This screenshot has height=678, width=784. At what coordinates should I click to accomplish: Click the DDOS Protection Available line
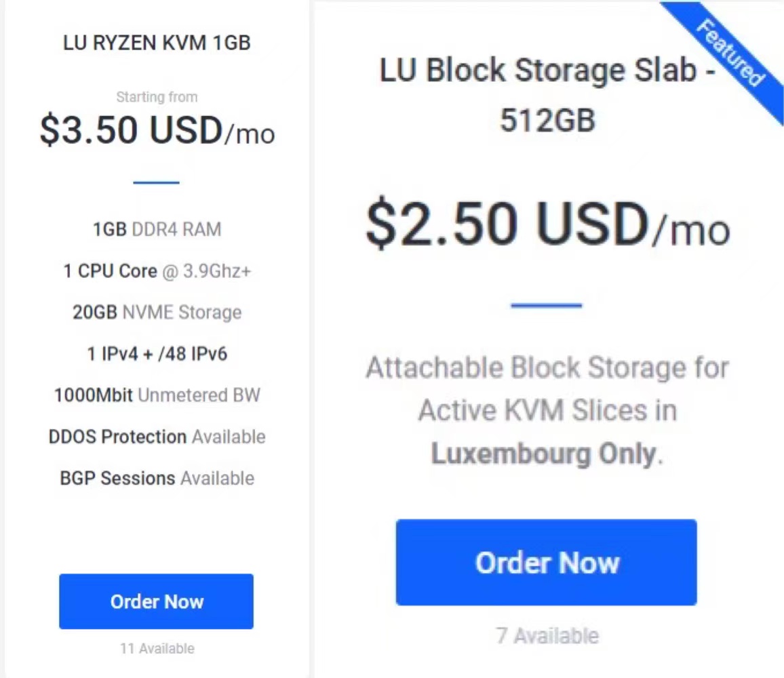click(157, 437)
